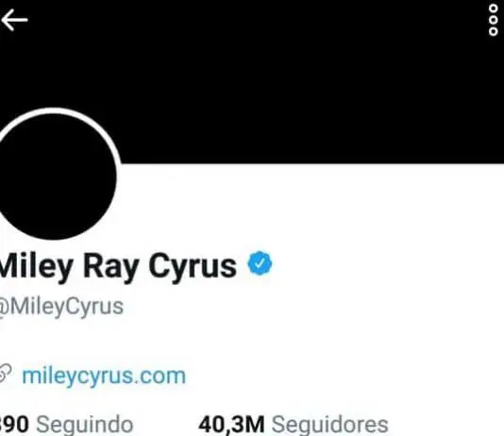The image size is (504, 436).
Task: Tap the word Cyrus in the profile name
Action: click(193, 266)
